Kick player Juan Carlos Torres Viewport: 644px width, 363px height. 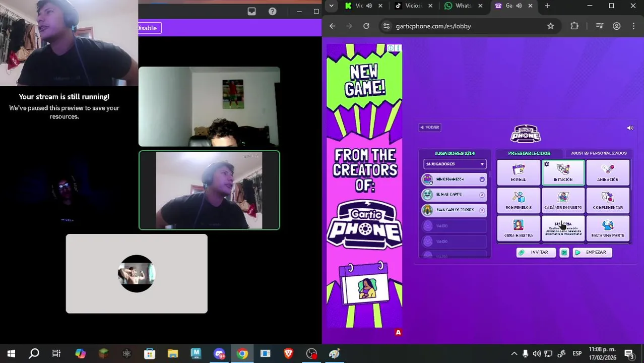pos(482,210)
